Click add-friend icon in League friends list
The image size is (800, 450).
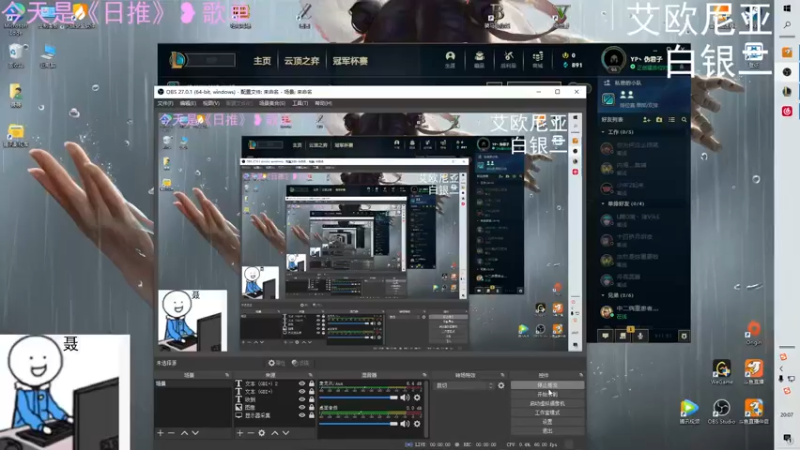click(647, 119)
